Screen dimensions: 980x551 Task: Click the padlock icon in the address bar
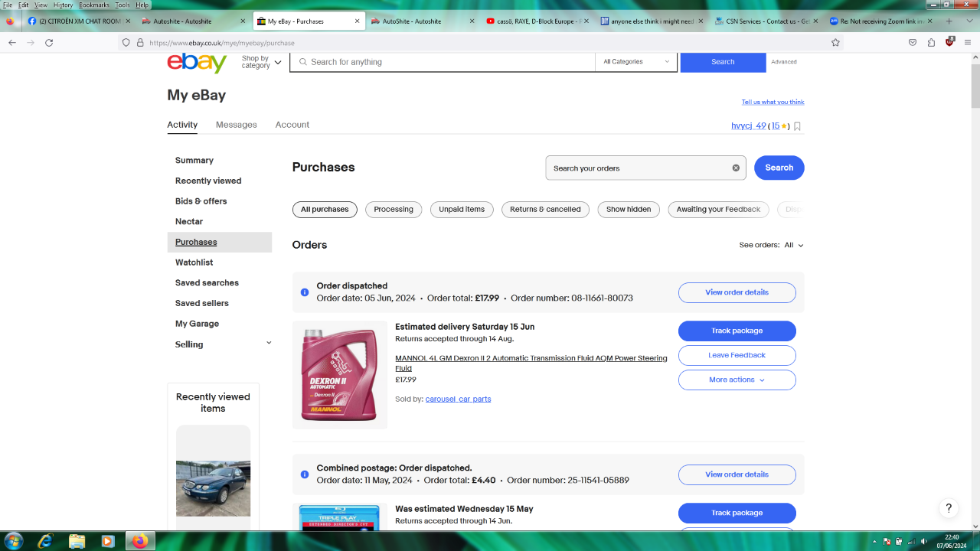click(x=140, y=43)
